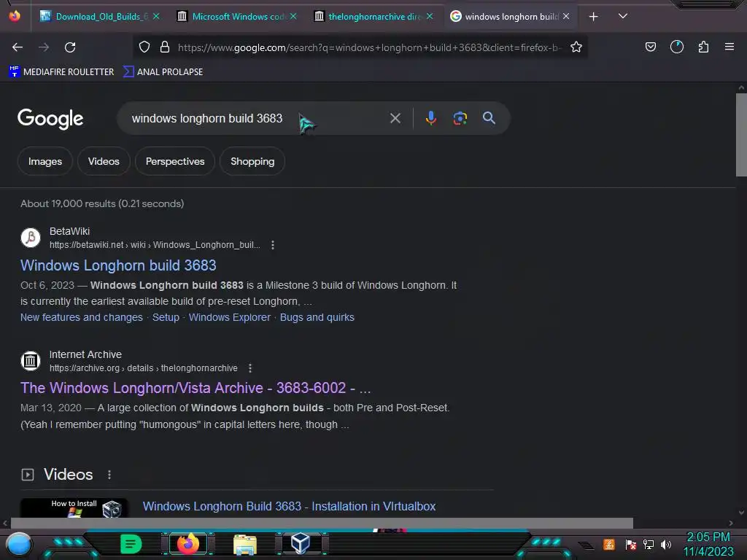This screenshot has height=560, width=747.
Task: Open the circular profile toolbar icon
Action: (677, 47)
